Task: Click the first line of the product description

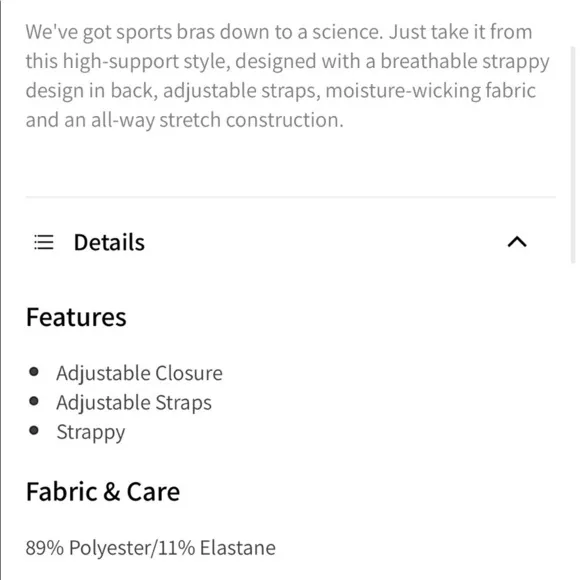Action: point(279,32)
